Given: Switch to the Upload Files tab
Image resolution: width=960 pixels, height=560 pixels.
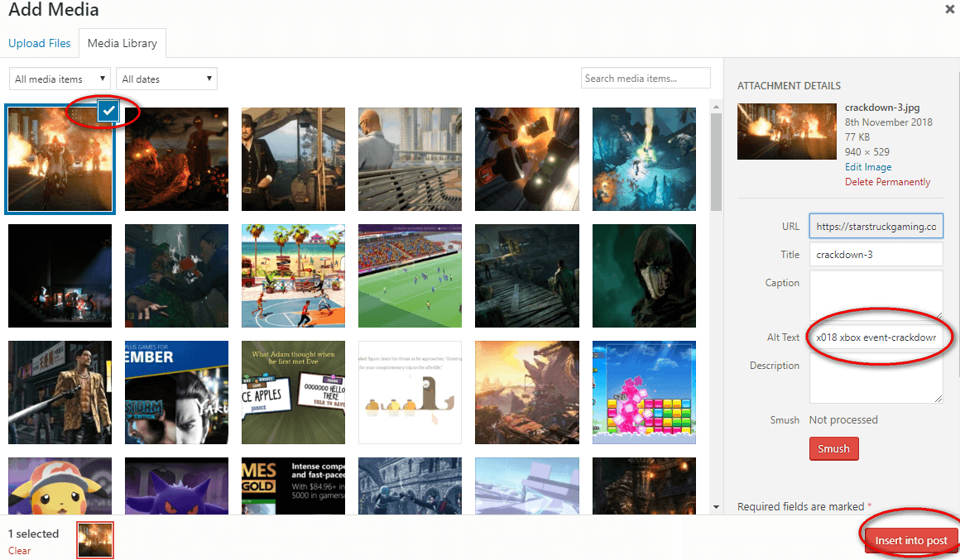Looking at the screenshot, I should [x=39, y=44].
